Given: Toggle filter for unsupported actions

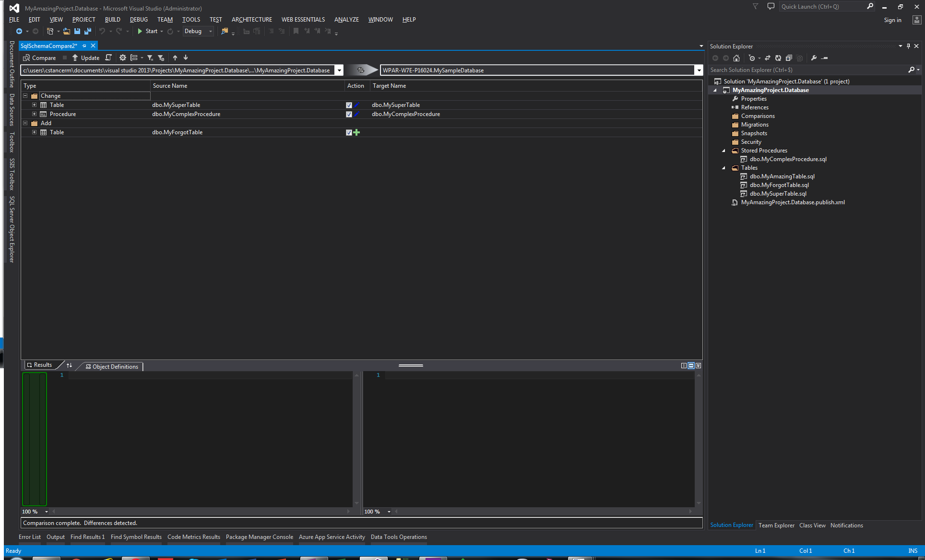Looking at the screenshot, I should point(161,58).
